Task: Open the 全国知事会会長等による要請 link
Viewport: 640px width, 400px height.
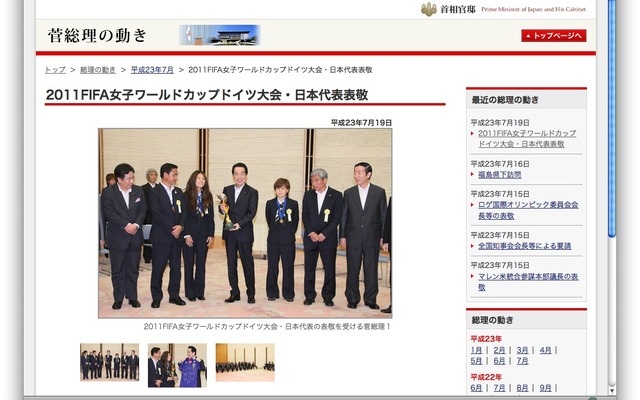Action: pyautogui.click(x=524, y=246)
